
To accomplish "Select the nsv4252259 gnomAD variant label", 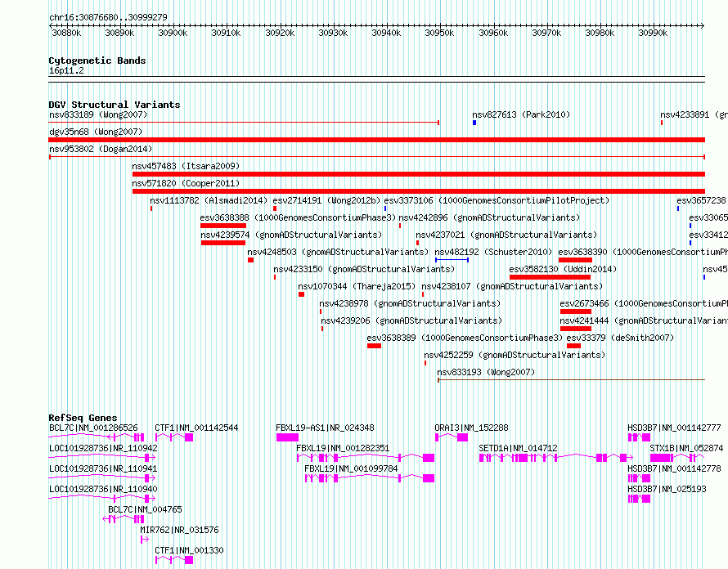I will [515, 355].
